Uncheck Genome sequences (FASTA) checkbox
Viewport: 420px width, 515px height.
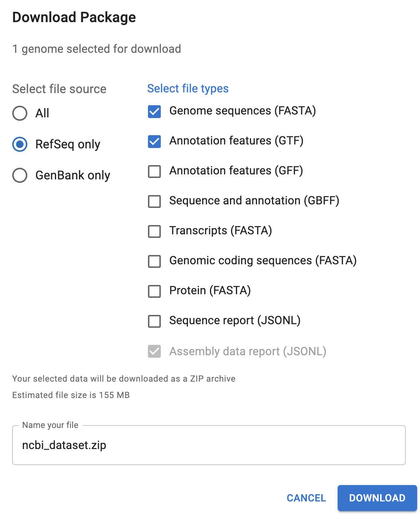tap(154, 112)
